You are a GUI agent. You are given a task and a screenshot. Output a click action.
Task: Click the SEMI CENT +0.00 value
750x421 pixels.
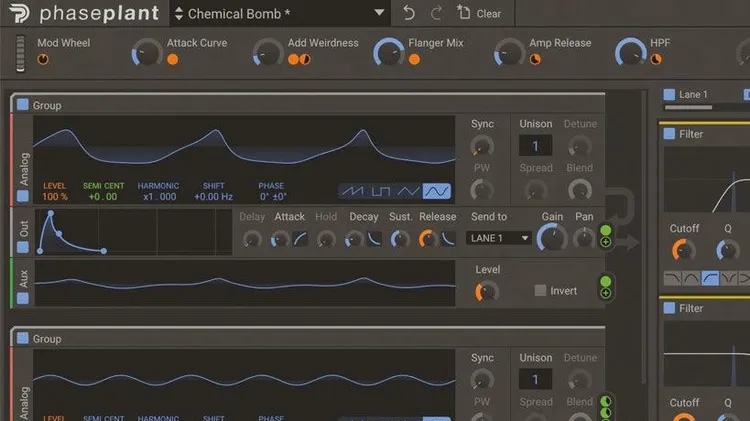click(x=103, y=197)
